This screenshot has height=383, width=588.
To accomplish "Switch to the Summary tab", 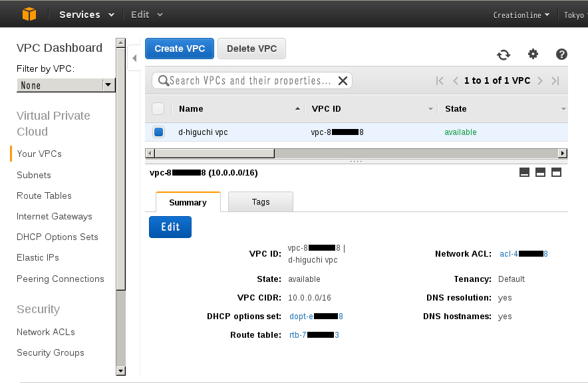I will click(188, 202).
